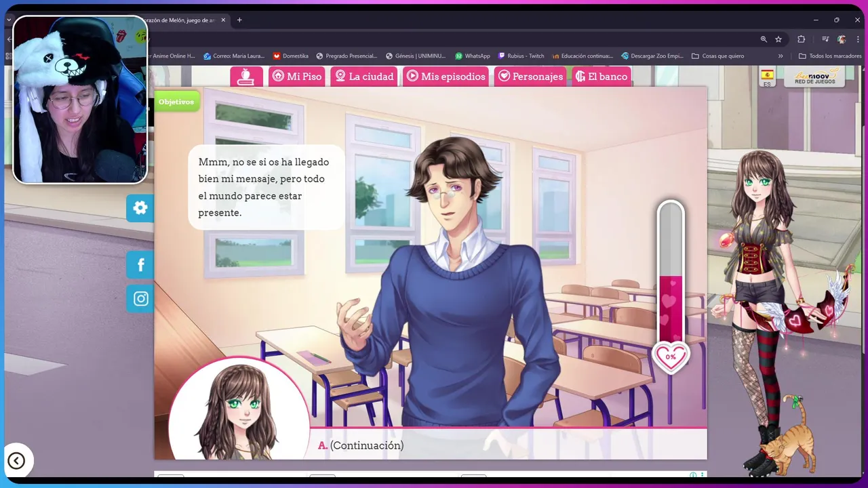
Task: Click the 0% heart indicator
Action: point(671,357)
